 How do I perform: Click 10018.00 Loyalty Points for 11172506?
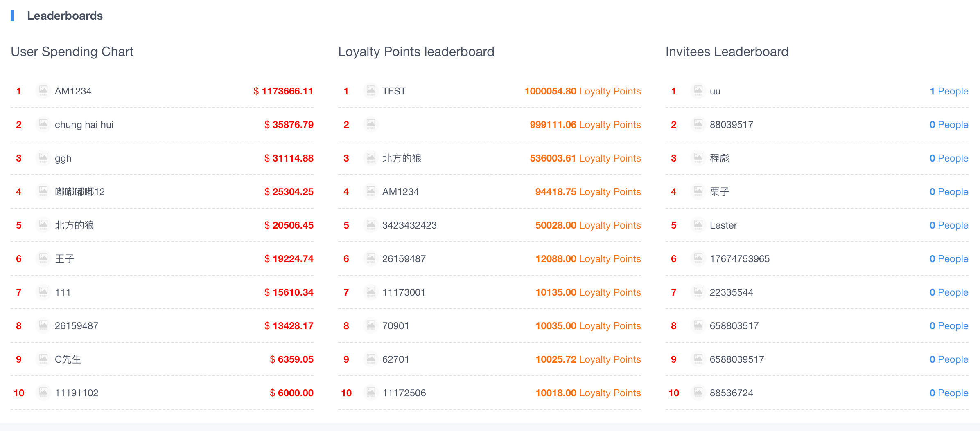point(588,393)
